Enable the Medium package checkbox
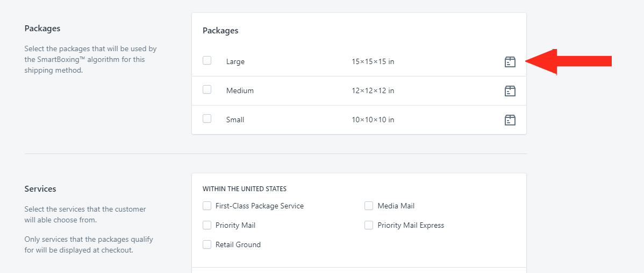 pos(207,89)
